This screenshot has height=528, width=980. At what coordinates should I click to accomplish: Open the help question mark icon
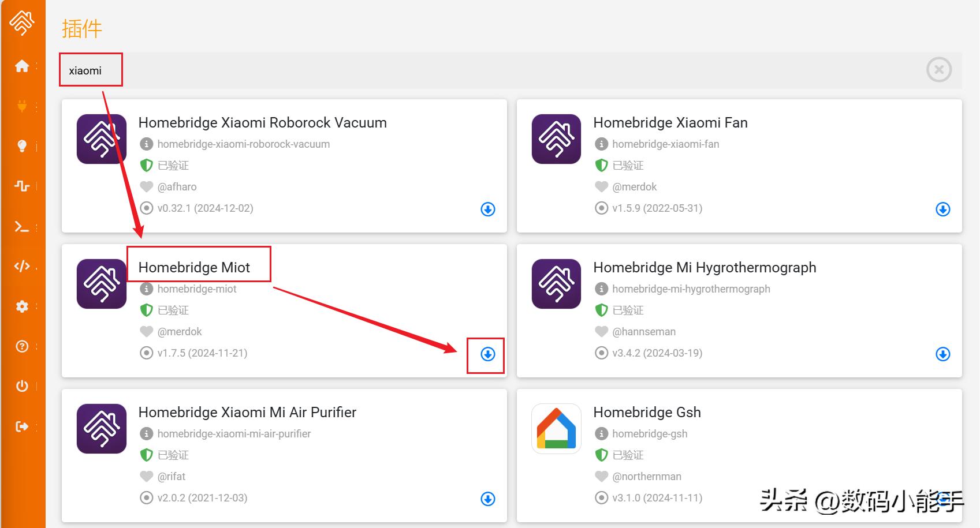(x=22, y=346)
